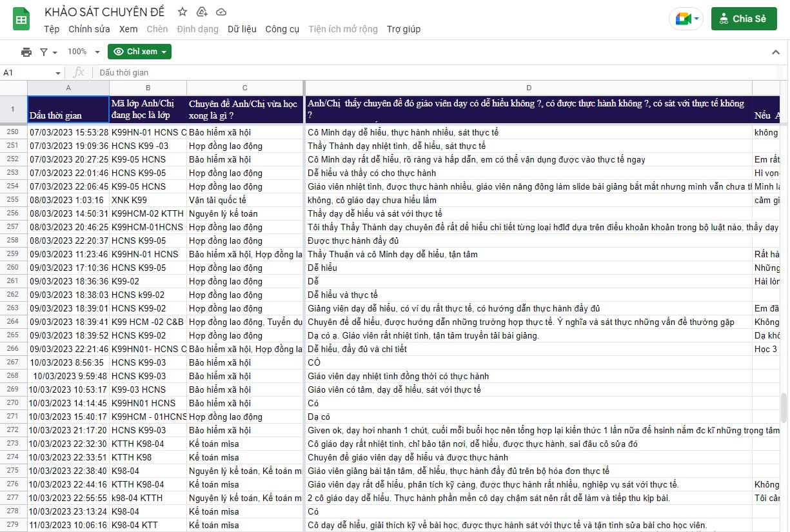790x532 pixels.
Task: Click the print icon in toolbar
Action: 26,52
